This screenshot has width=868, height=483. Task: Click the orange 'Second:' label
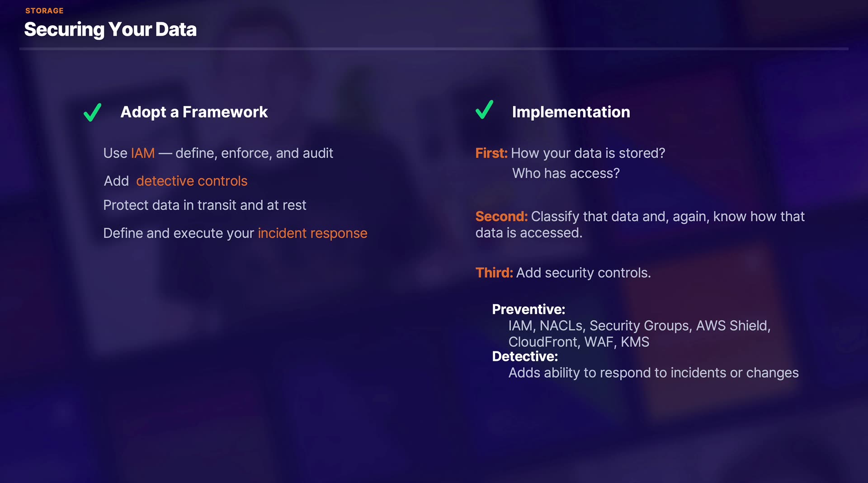pos(501,217)
